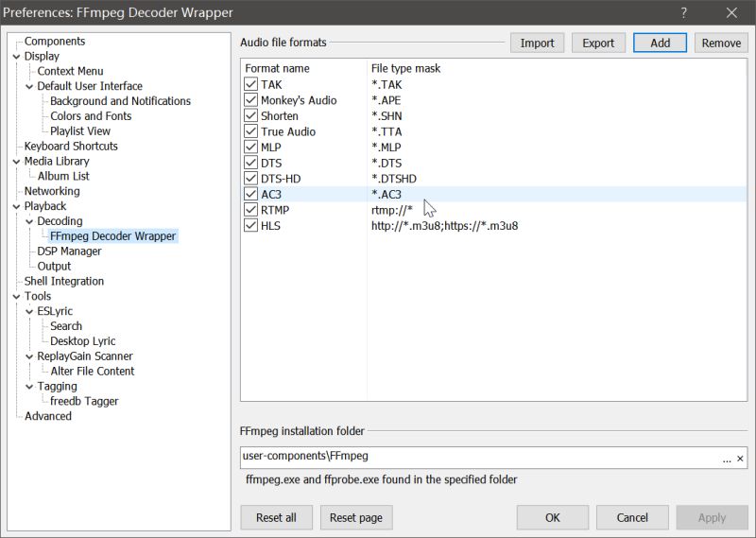Select the Playlist View page
The width and height of the screenshot is (756, 538).
(x=80, y=130)
